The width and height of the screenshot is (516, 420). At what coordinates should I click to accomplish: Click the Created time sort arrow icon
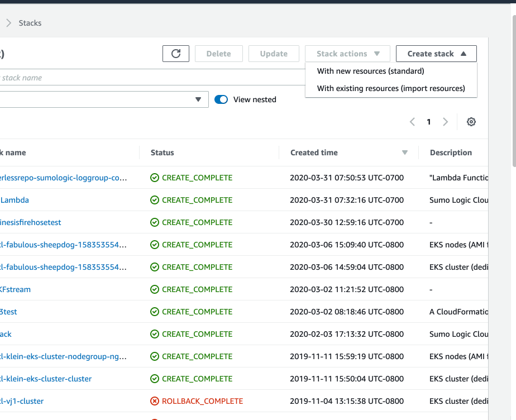405,152
